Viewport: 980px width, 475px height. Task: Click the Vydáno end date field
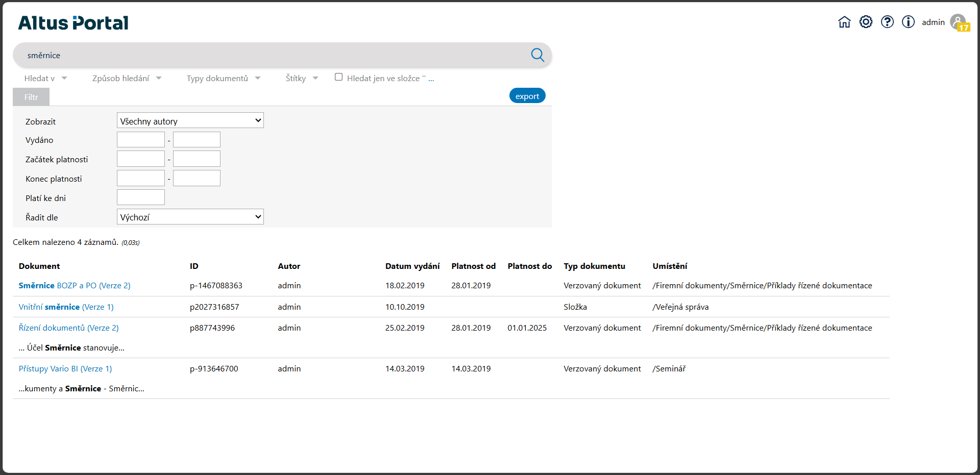coord(197,140)
